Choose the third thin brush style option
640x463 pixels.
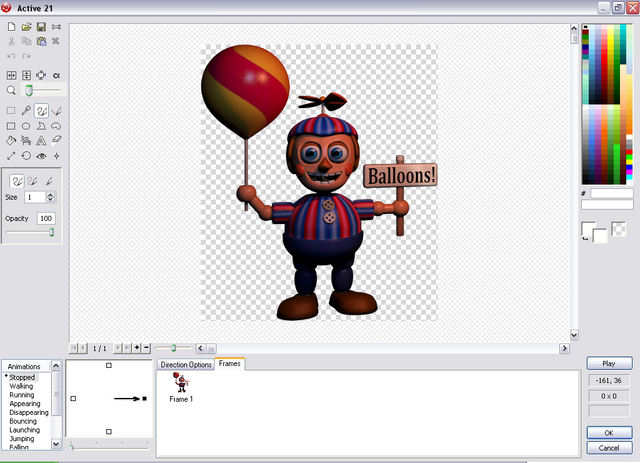coord(49,181)
